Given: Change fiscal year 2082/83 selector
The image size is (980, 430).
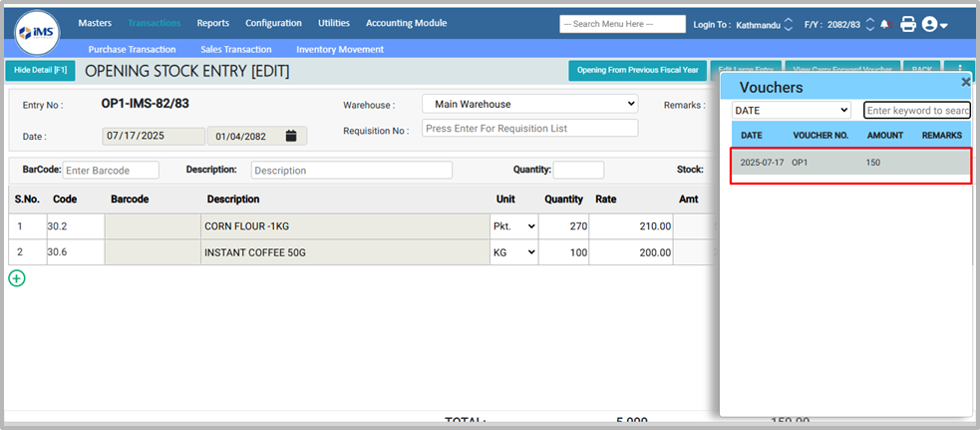Looking at the screenshot, I should (x=868, y=24).
